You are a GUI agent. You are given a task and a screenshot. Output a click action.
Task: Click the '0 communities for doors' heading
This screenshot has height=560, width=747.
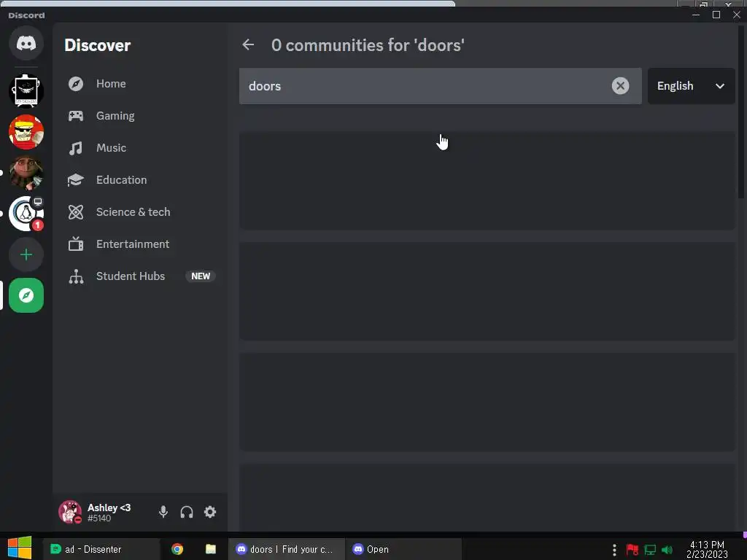(x=368, y=45)
